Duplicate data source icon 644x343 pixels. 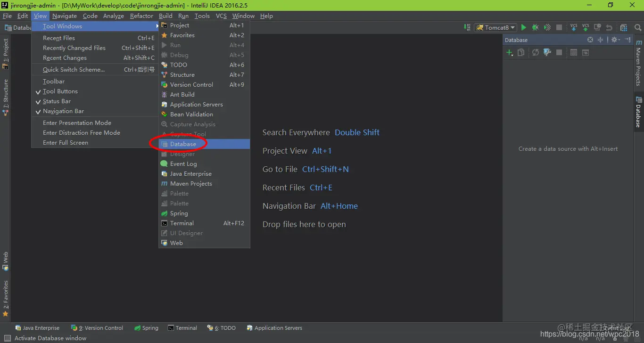tap(521, 52)
